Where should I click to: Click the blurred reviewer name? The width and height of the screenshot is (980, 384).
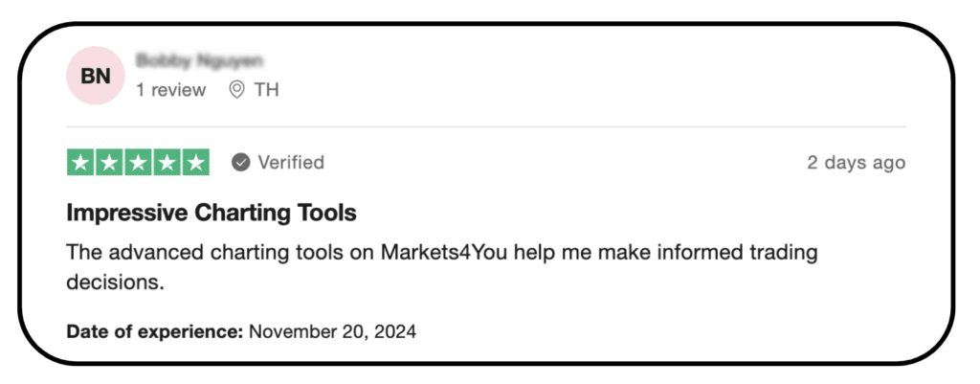point(199,61)
